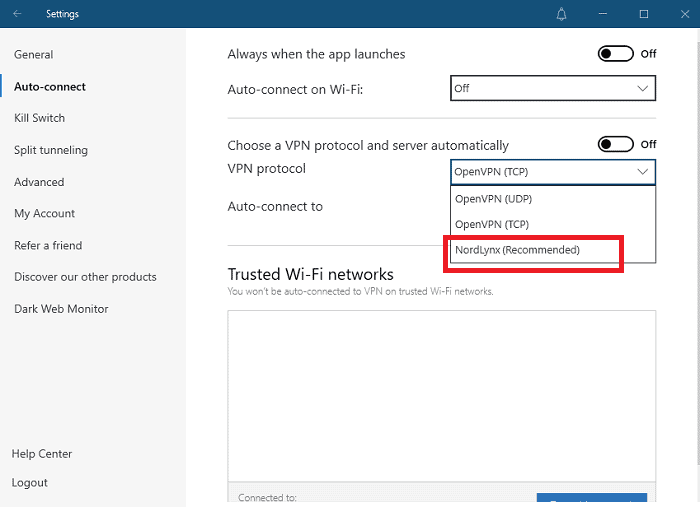Open the notifications bell icon
The height and width of the screenshot is (507, 700).
562,14
